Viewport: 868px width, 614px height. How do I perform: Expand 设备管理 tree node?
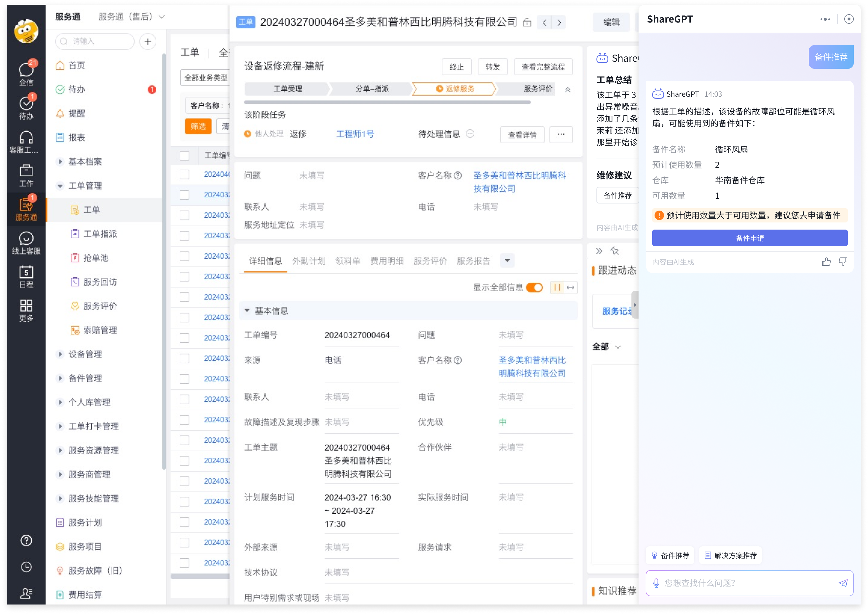[x=60, y=354]
